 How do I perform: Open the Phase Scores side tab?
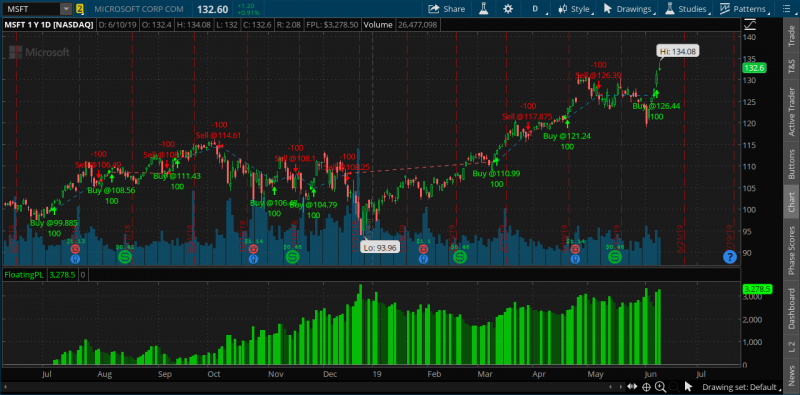792,246
